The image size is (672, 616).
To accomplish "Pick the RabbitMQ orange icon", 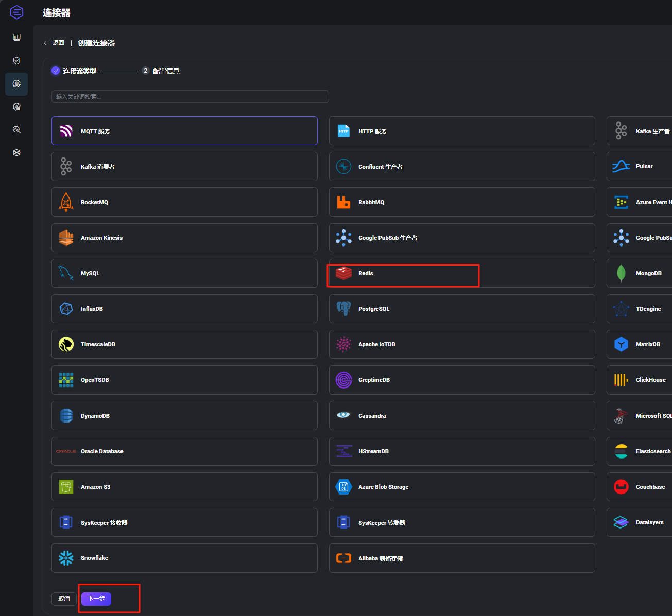I will click(343, 202).
